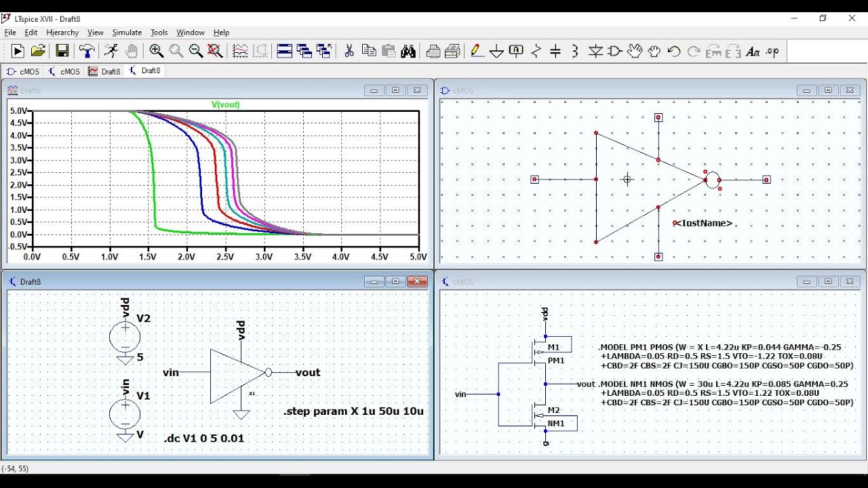
Task: Click the .dc V1 0 5 0.01 directive
Action: pyautogui.click(x=204, y=438)
